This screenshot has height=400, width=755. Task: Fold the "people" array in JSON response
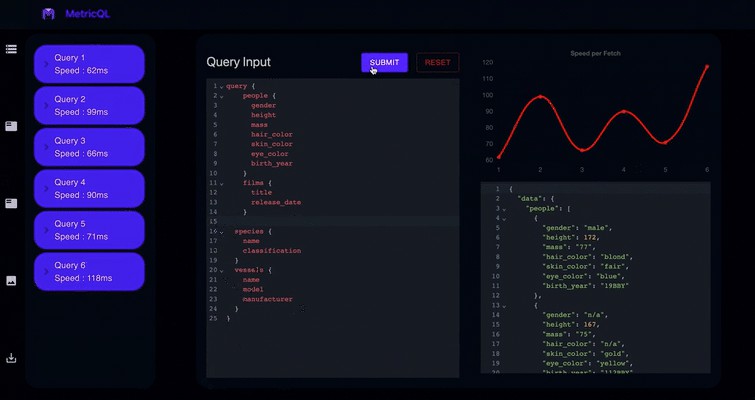click(x=505, y=208)
